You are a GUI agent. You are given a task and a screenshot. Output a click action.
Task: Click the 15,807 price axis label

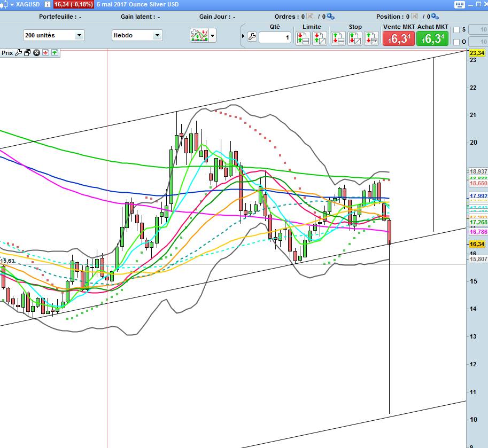tap(478, 259)
